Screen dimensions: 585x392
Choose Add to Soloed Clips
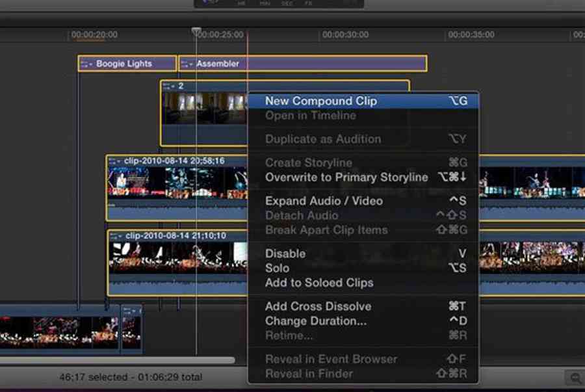coord(318,283)
